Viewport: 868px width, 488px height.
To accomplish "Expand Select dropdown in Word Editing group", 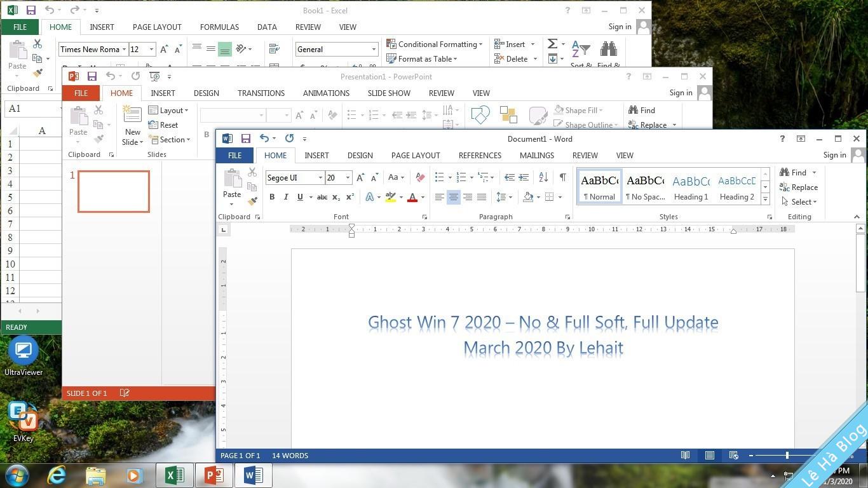I will (x=799, y=202).
